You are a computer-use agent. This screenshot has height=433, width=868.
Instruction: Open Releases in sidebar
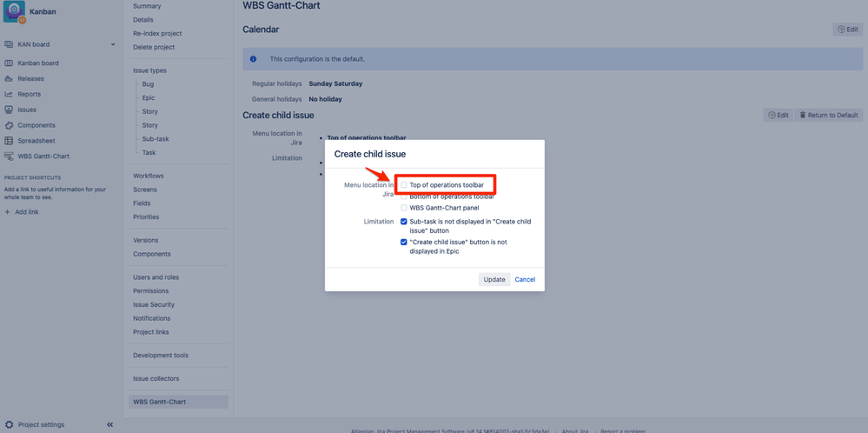(30, 78)
